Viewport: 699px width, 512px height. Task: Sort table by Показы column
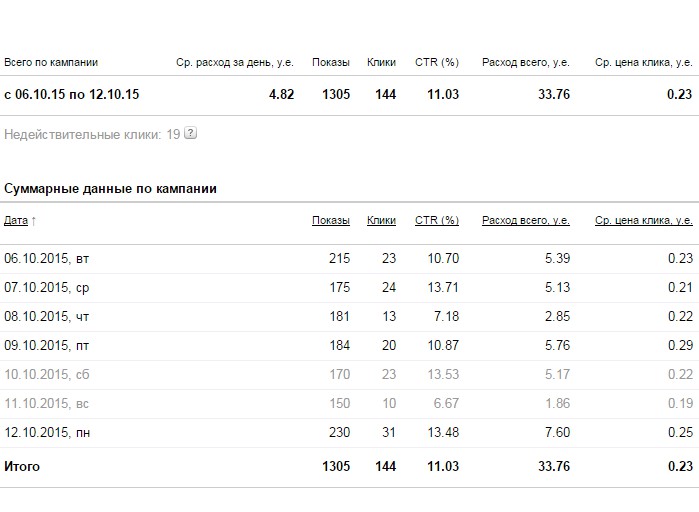(331, 220)
